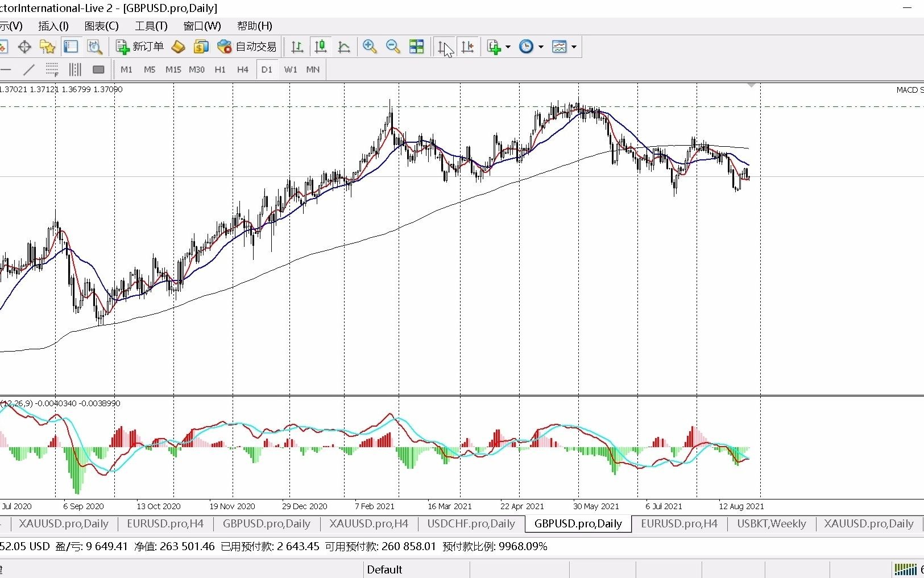Switch to the USDCHF.pro,Daily chart tab

[x=471, y=523]
